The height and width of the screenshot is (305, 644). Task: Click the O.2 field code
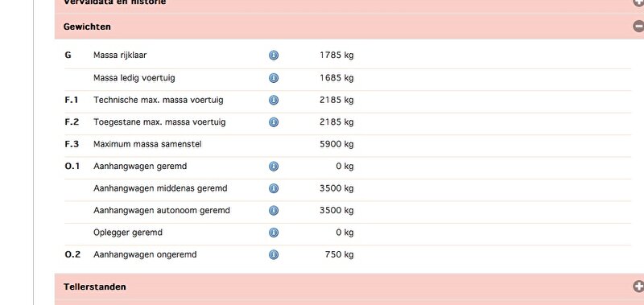coord(72,254)
